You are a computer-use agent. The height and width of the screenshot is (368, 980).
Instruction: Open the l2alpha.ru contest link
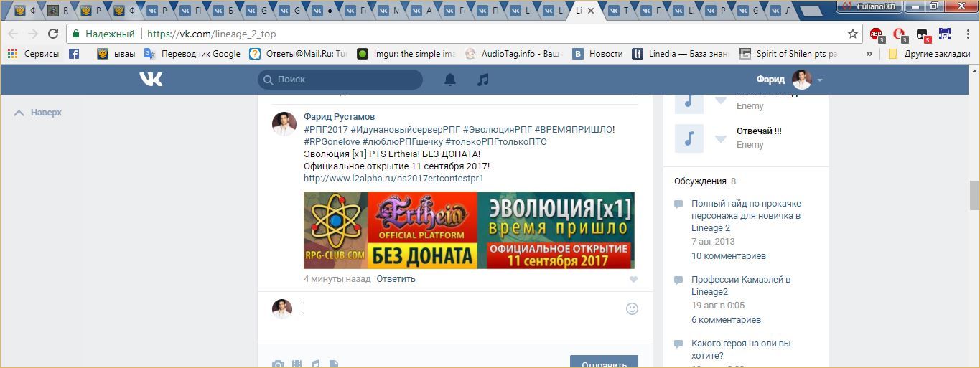pyautogui.click(x=393, y=178)
